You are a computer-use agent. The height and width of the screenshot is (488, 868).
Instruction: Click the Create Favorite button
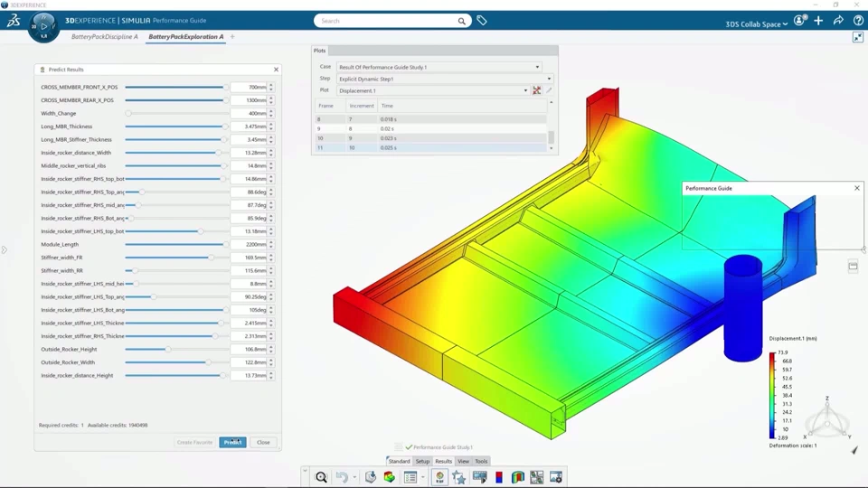194,442
